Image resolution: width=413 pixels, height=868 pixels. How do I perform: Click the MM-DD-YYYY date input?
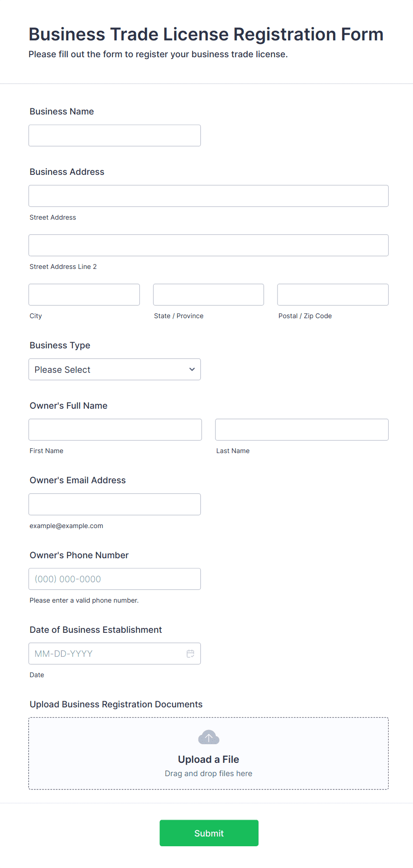107,654
